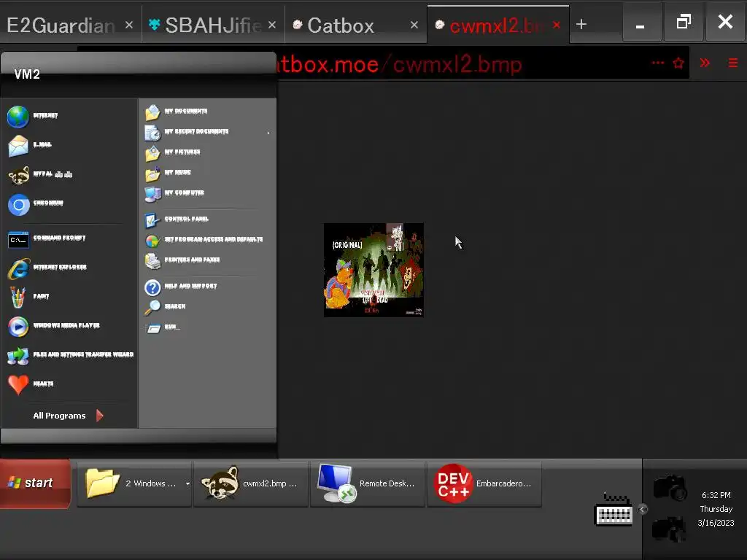This screenshot has width=747, height=560.
Task: Switch to cwmxl2.bmp taskbar window
Action: [251, 484]
